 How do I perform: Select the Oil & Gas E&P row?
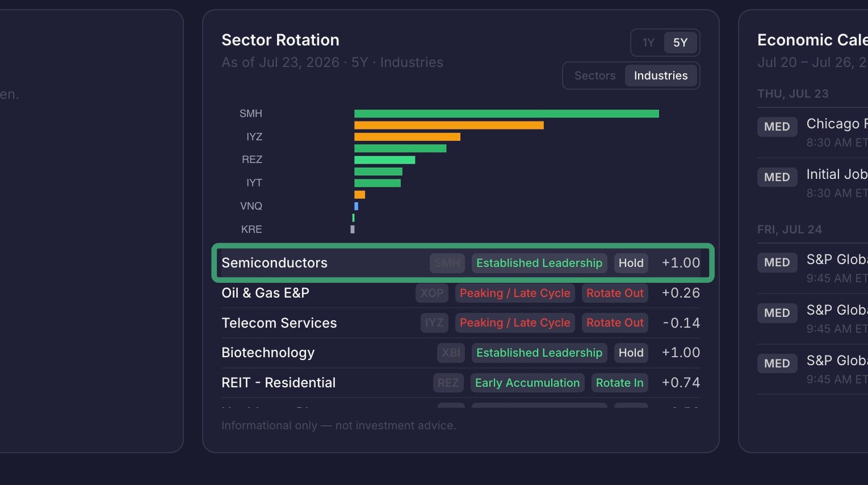tap(460, 293)
